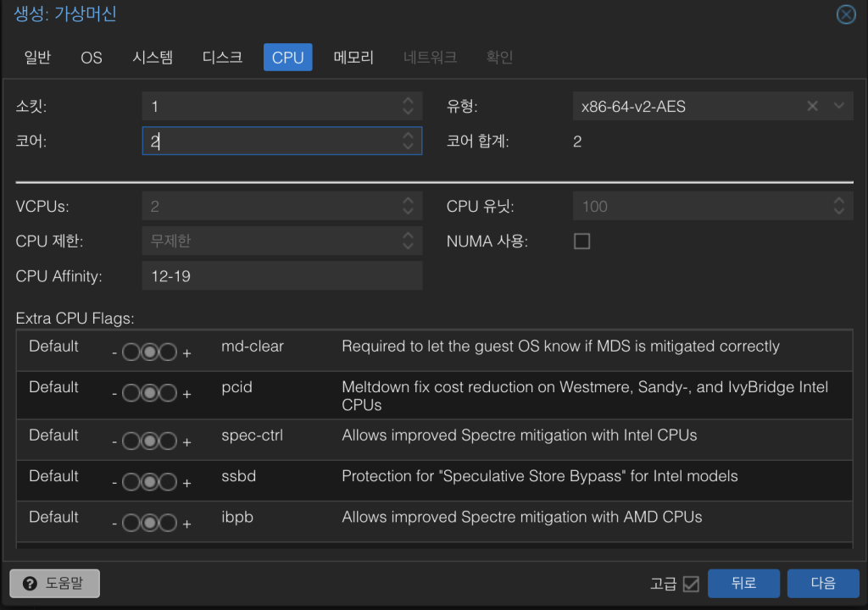Open the CPU type dropdown arrow
Viewport: 868px width, 610px height.
coord(839,106)
